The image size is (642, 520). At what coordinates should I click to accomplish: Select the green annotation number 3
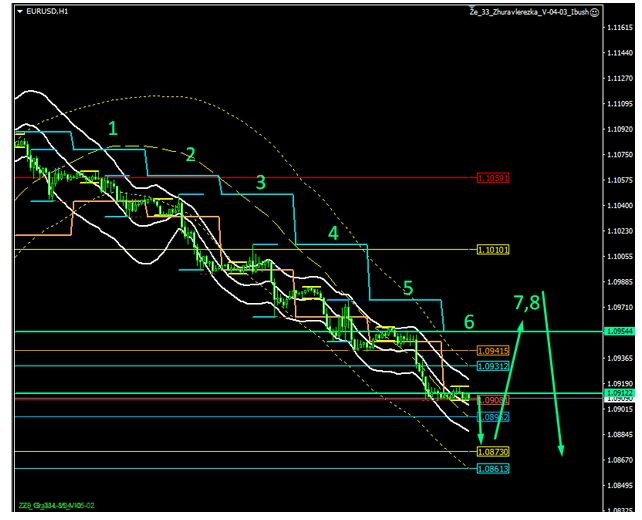pyautogui.click(x=260, y=182)
